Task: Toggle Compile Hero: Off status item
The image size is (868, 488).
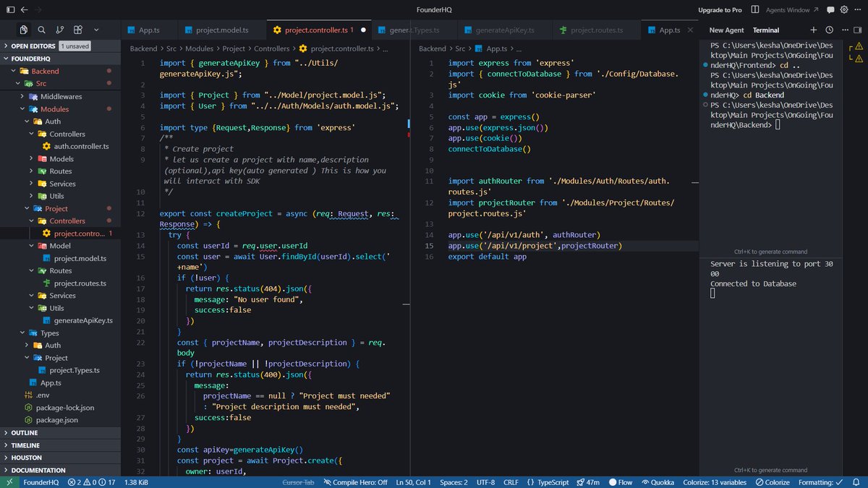Action: (355, 482)
